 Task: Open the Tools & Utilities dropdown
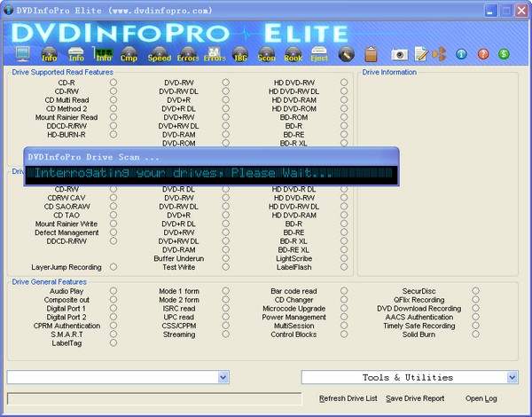(512, 377)
